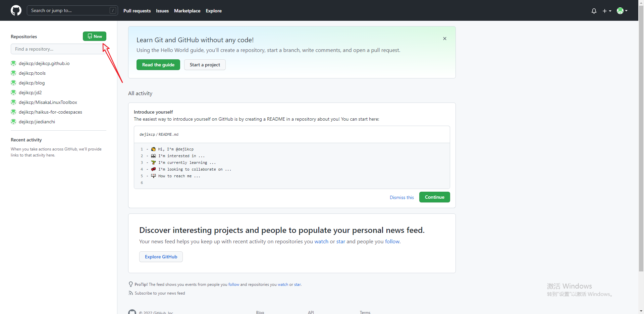Open the notifications bell
The height and width of the screenshot is (314, 644).
594,11
